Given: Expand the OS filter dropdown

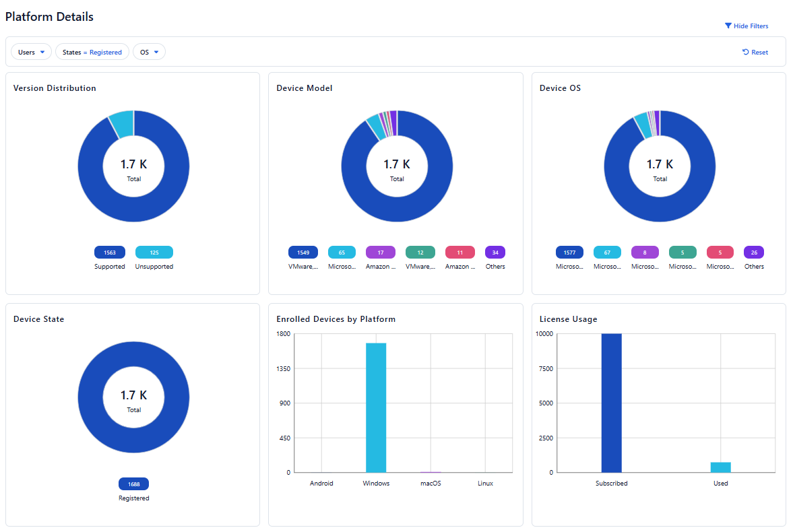Looking at the screenshot, I should pos(149,52).
